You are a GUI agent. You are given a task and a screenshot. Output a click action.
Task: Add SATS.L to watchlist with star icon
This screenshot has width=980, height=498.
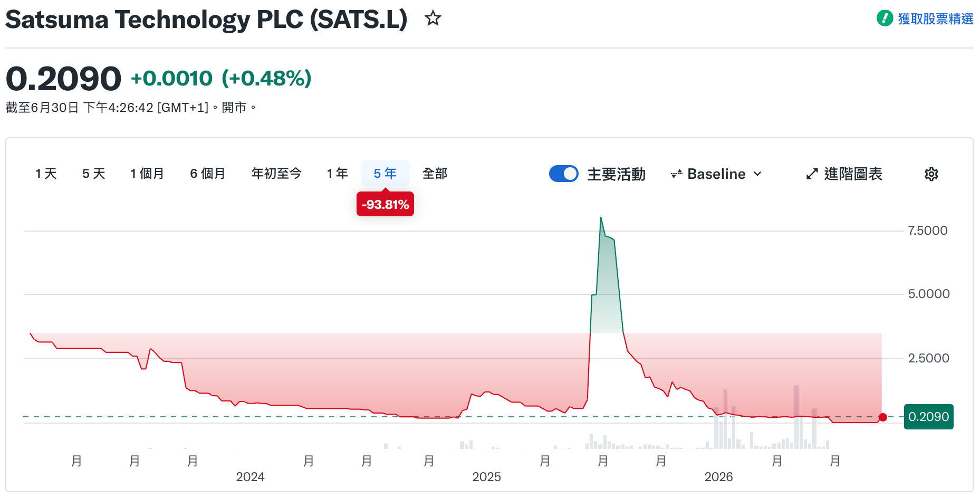(433, 19)
